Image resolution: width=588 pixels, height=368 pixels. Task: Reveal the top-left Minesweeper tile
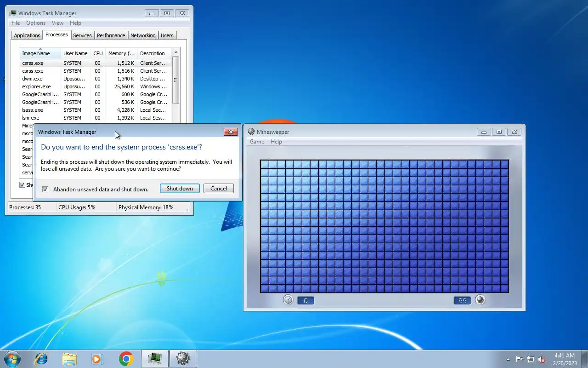click(x=265, y=164)
